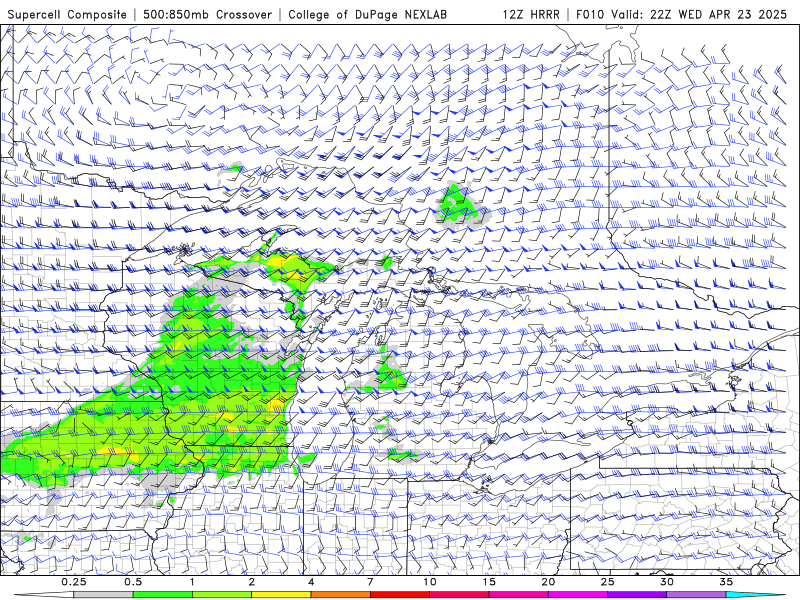Select the red 7–10 color bar segment

coord(399,595)
